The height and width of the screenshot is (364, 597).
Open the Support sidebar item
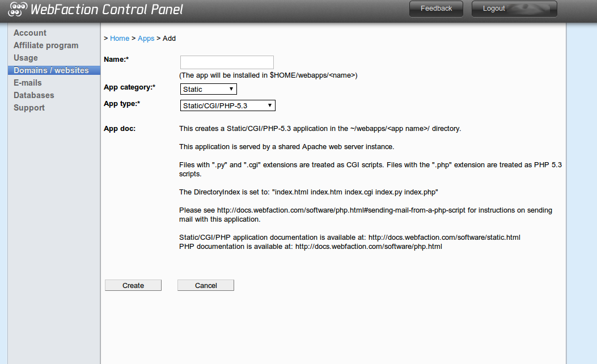(x=29, y=108)
